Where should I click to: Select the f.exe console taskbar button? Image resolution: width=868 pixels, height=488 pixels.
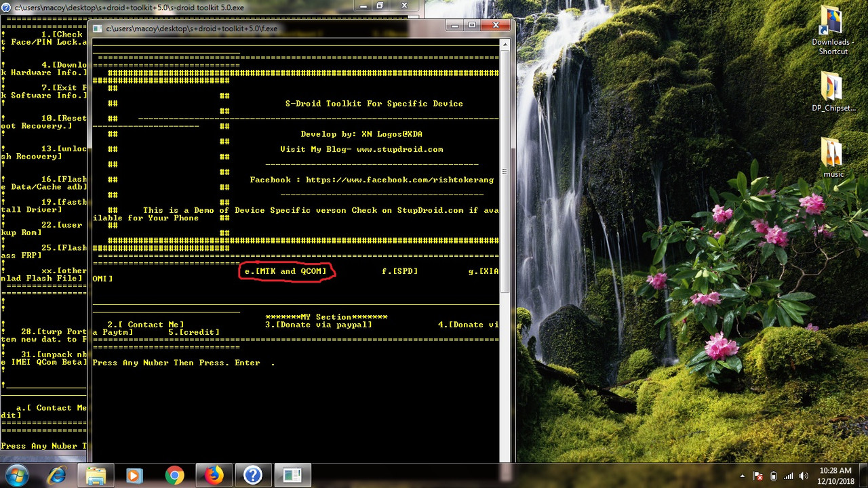[292, 476]
